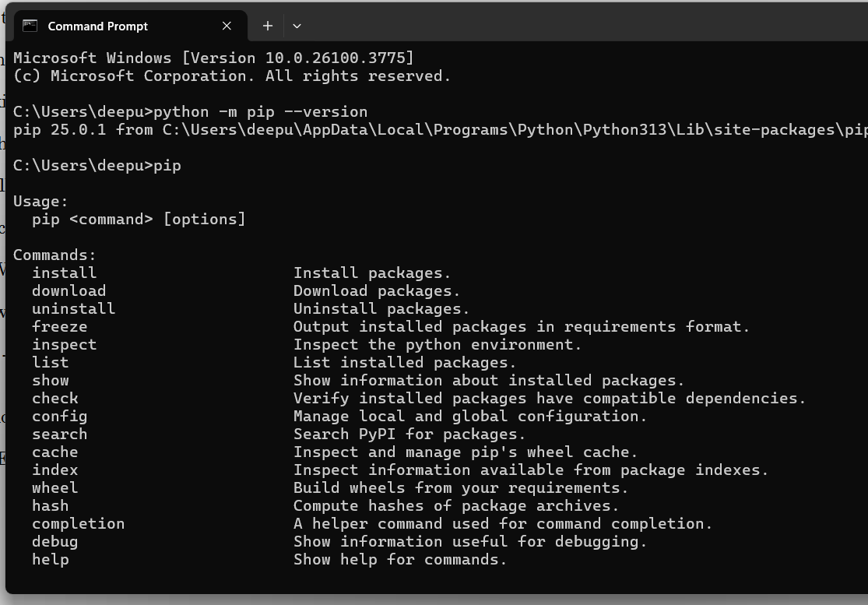Click the 'wheel' command text

tap(54, 487)
